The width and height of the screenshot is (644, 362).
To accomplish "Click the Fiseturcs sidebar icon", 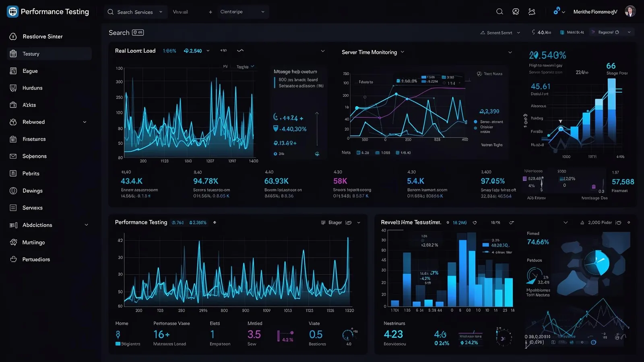I will coord(13,139).
